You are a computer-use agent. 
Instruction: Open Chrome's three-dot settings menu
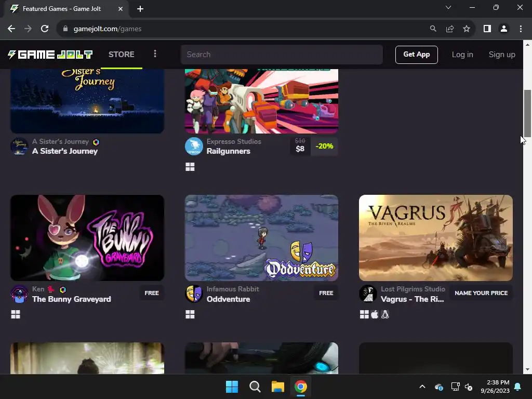(x=521, y=29)
